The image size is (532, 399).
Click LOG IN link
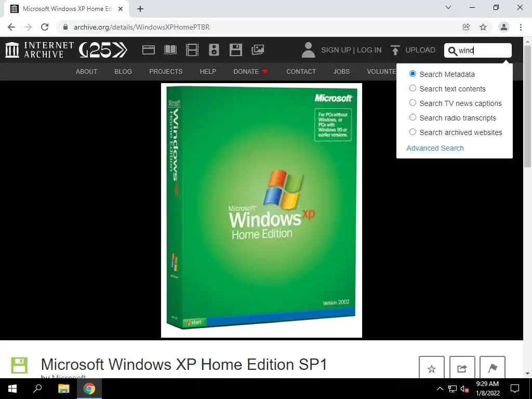click(369, 50)
